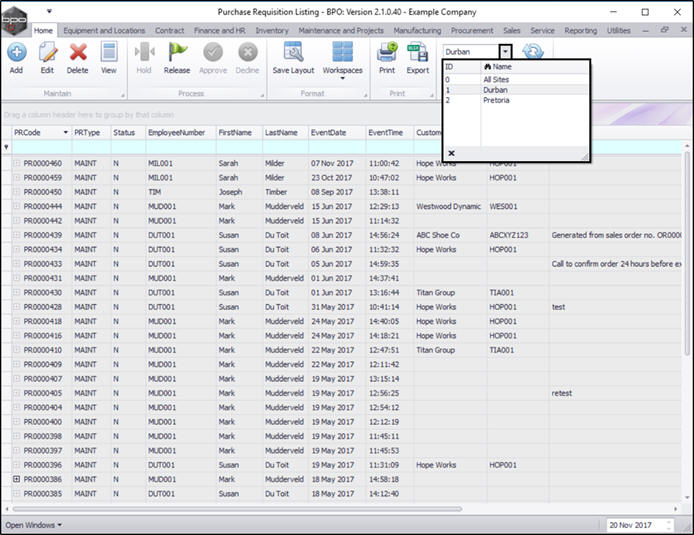
Task: Sort by the EmployeeNumber column header
Action: click(181, 132)
